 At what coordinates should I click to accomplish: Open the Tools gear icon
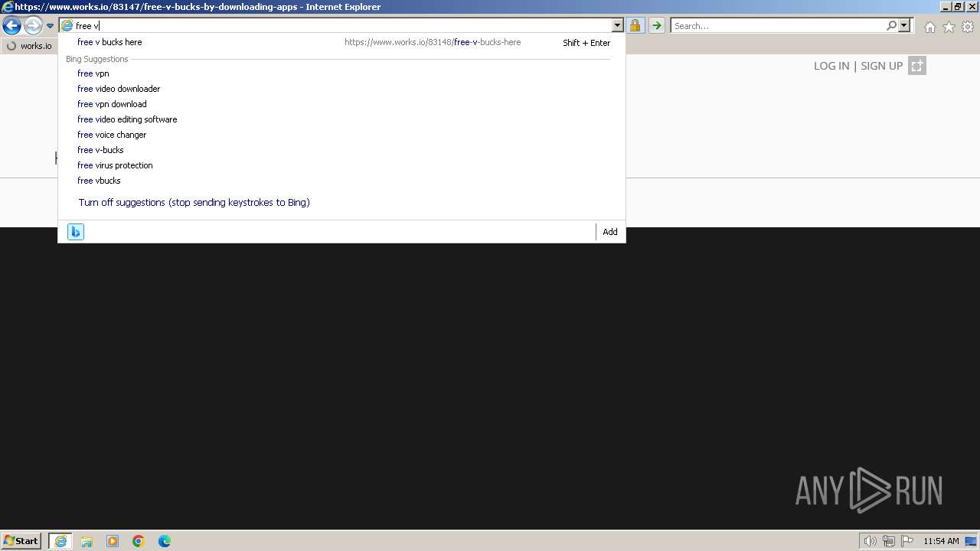968,27
